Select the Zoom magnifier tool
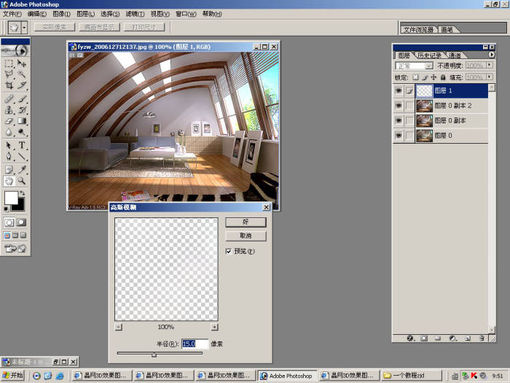This screenshot has height=383, width=510. [x=22, y=181]
